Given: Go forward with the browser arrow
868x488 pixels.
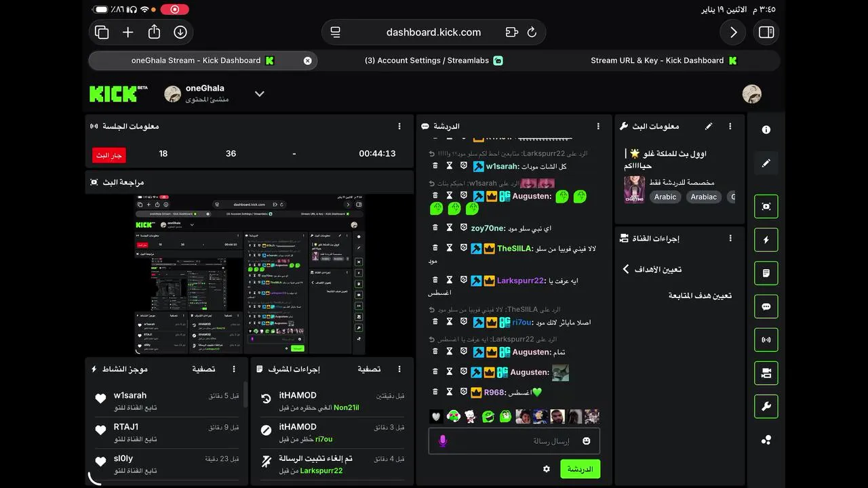Looking at the screenshot, I should (733, 32).
